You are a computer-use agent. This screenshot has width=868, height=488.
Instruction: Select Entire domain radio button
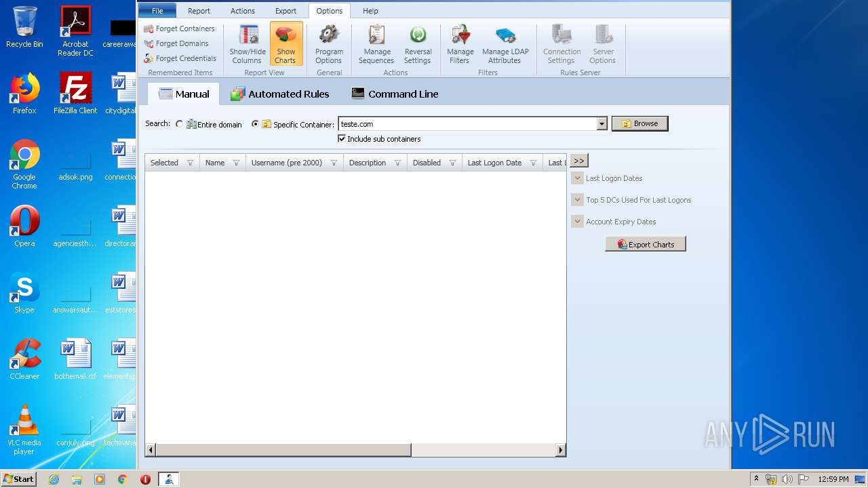click(x=179, y=124)
